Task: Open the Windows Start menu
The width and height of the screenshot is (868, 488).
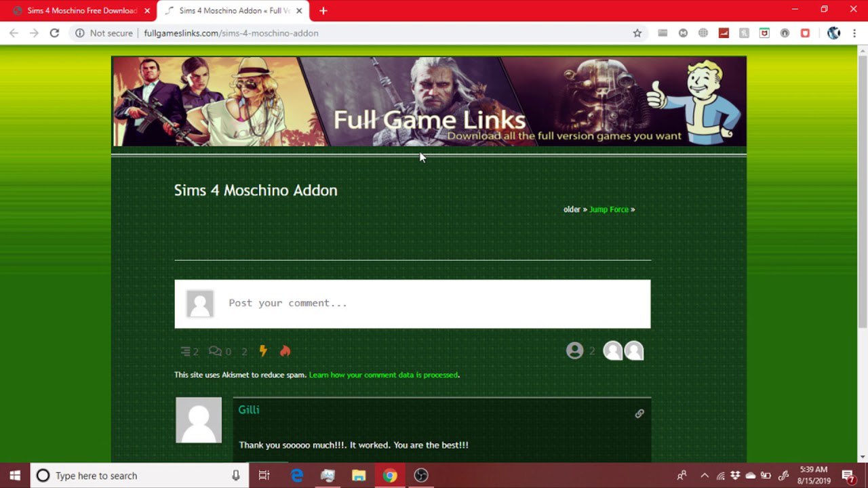Action: click(15, 475)
